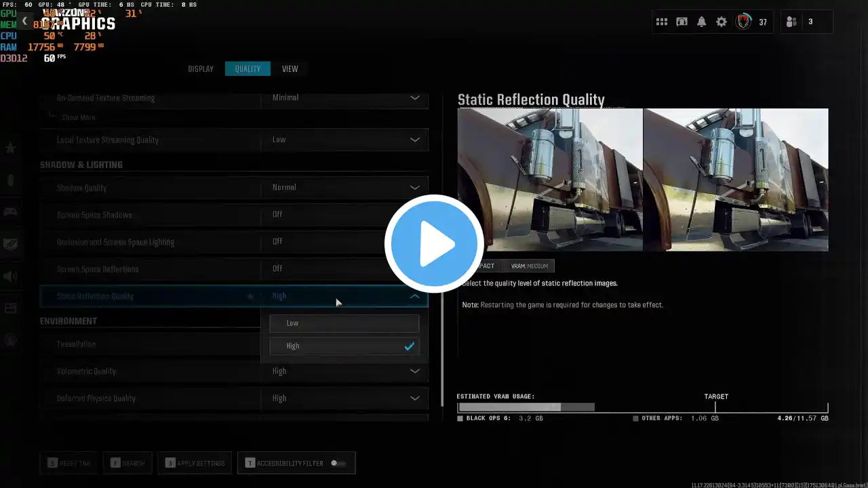Select the Graphics settings sidebar icon
The image size is (868, 488).
[10, 244]
